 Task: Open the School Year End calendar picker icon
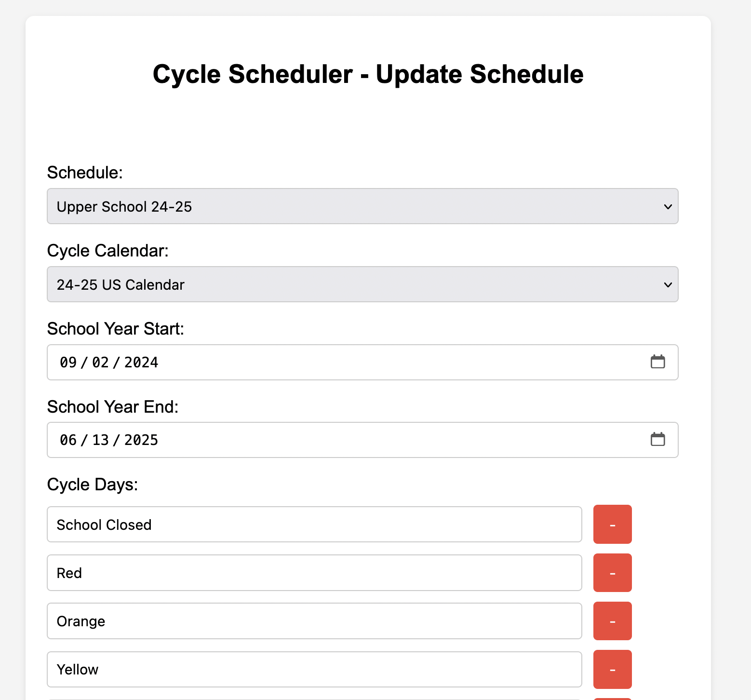657,439
